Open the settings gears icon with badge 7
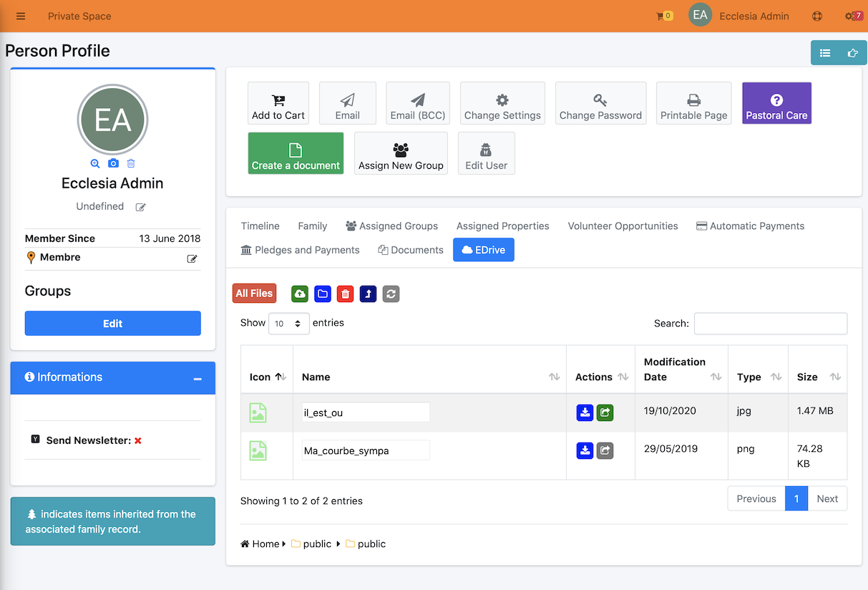The image size is (868, 590). coord(853,16)
